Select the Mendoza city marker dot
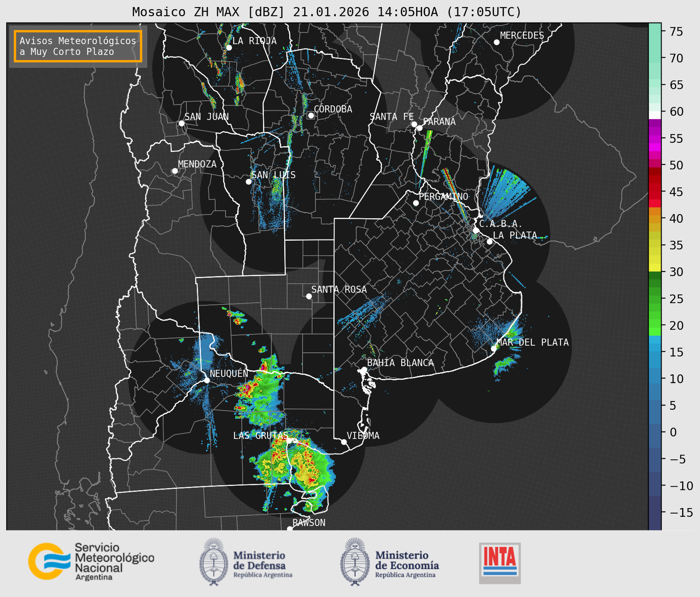700x597 pixels. pos(175,171)
